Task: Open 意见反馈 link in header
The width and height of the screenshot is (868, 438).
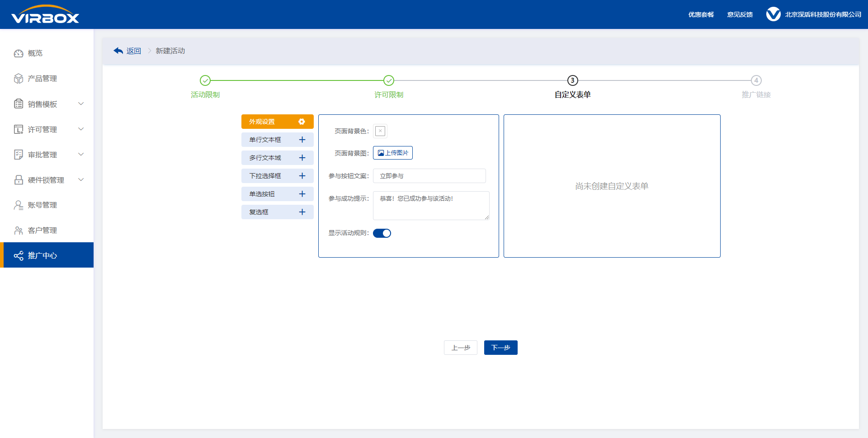Action: 740,14
